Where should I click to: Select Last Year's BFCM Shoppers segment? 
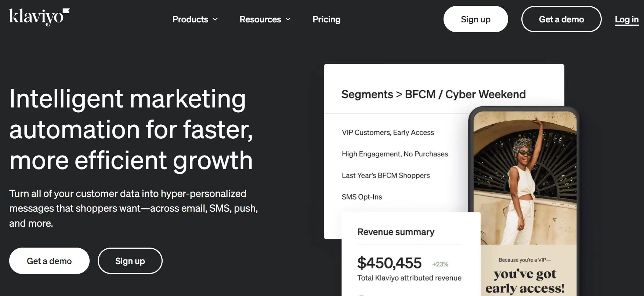(x=386, y=175)
